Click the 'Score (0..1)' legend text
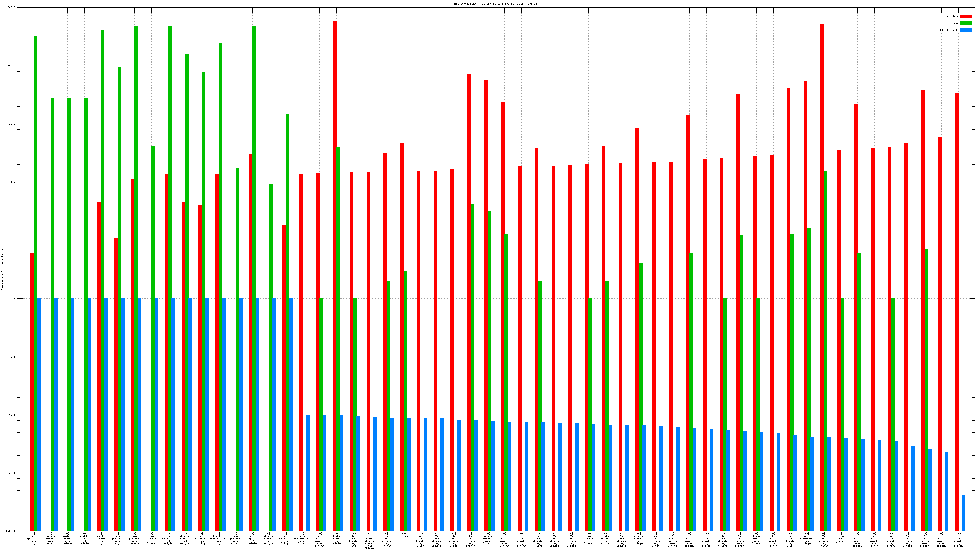980x551 pixels. 949,30
